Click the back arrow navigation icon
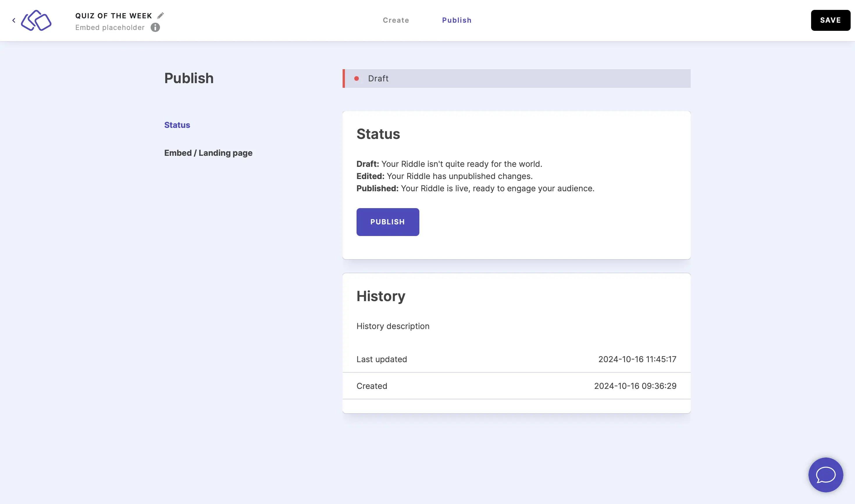 coord(14,20)
